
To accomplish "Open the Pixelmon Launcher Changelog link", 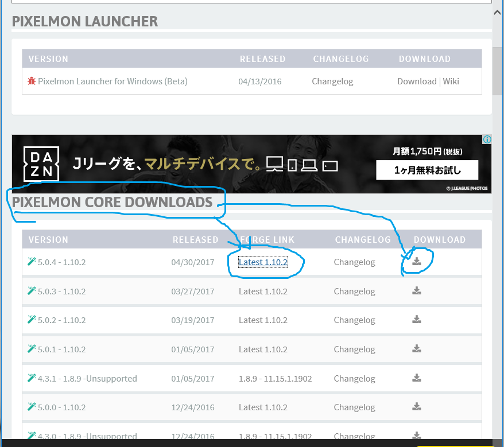I will point(332,82).
